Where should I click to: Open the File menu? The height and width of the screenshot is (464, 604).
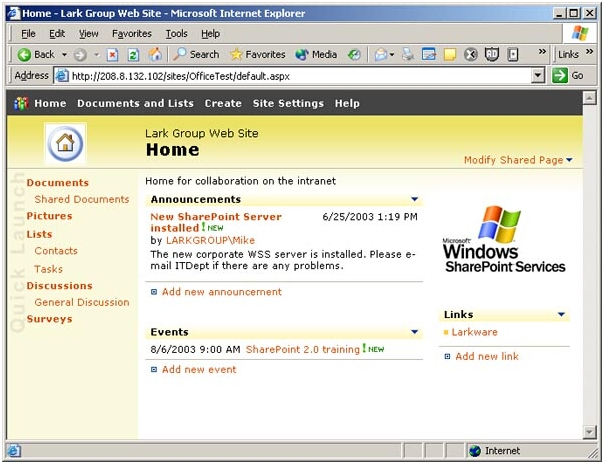(28, 34)
